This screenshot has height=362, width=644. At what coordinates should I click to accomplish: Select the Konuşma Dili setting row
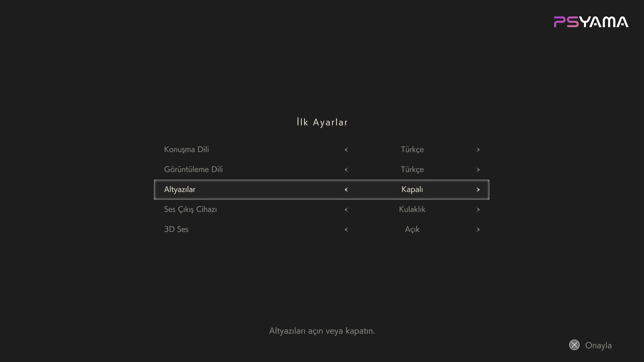[322, 149]
